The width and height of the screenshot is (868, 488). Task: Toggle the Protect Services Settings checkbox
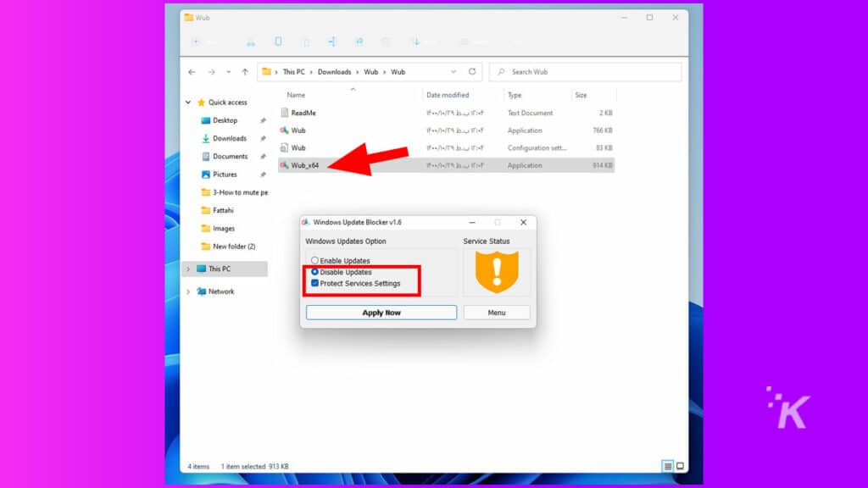[314, 283]
